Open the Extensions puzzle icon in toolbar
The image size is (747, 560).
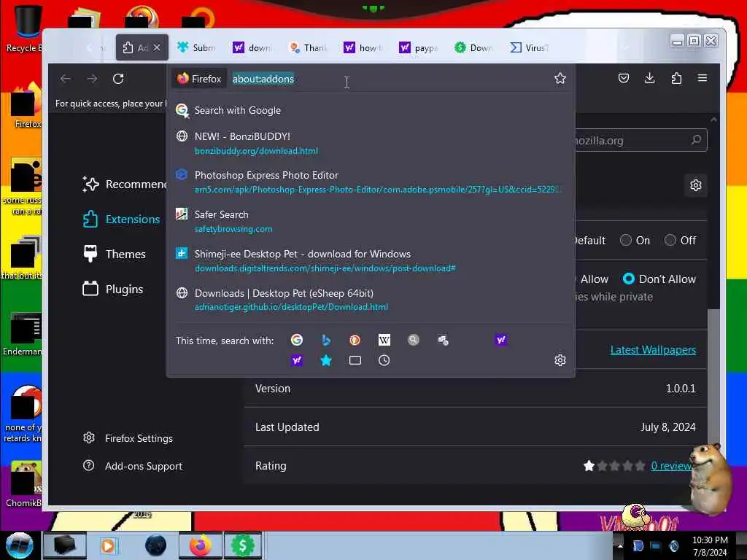click(x=676, y=78)
